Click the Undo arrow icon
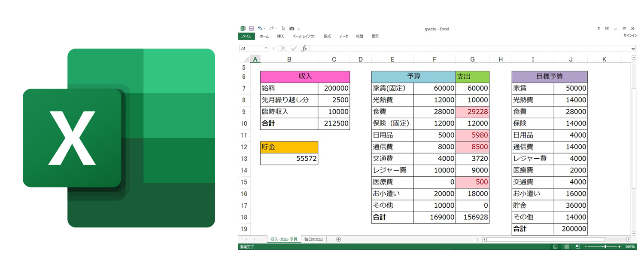644x258 pixels. pos(260,28)
